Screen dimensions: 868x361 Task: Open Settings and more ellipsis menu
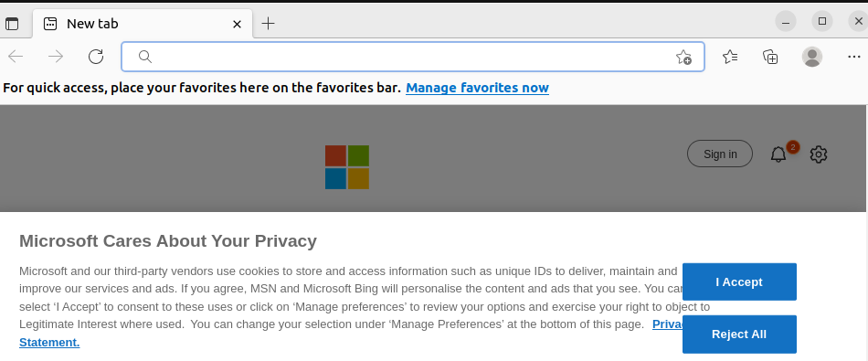[854, 57]
